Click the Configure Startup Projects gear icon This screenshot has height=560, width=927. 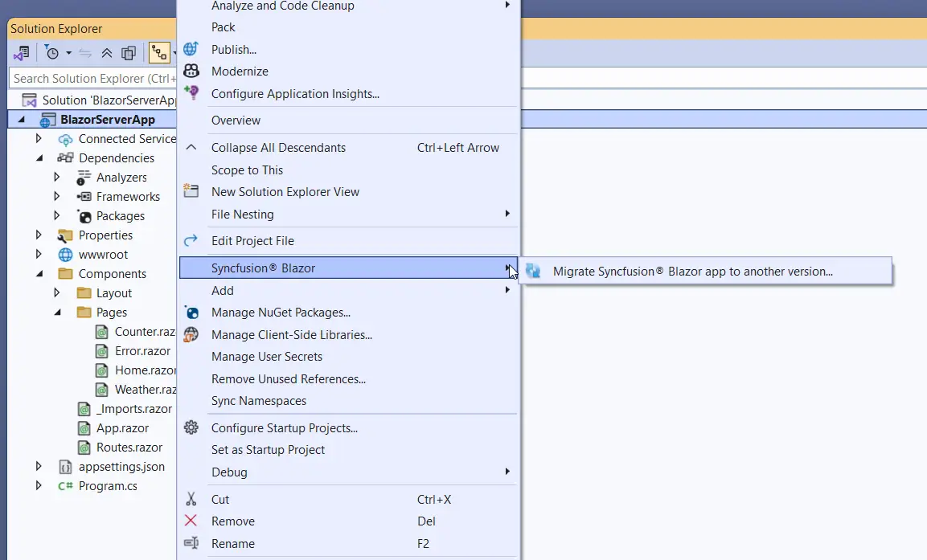[191, 427]
